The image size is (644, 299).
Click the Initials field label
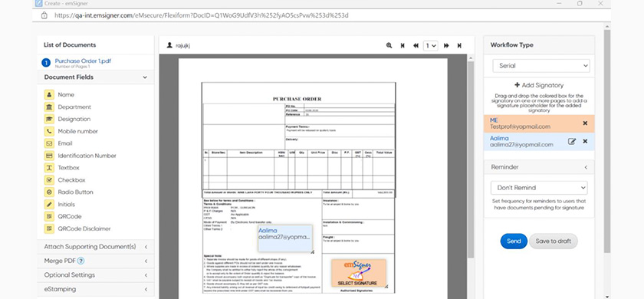pyautogui.click(x=66, y=205)
